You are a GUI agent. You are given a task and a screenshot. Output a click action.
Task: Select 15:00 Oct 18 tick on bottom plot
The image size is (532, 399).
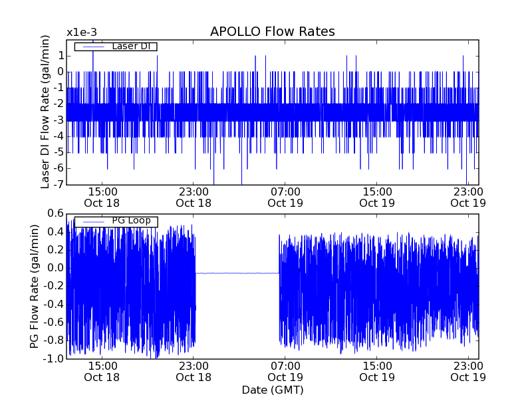tap(102, 371)
